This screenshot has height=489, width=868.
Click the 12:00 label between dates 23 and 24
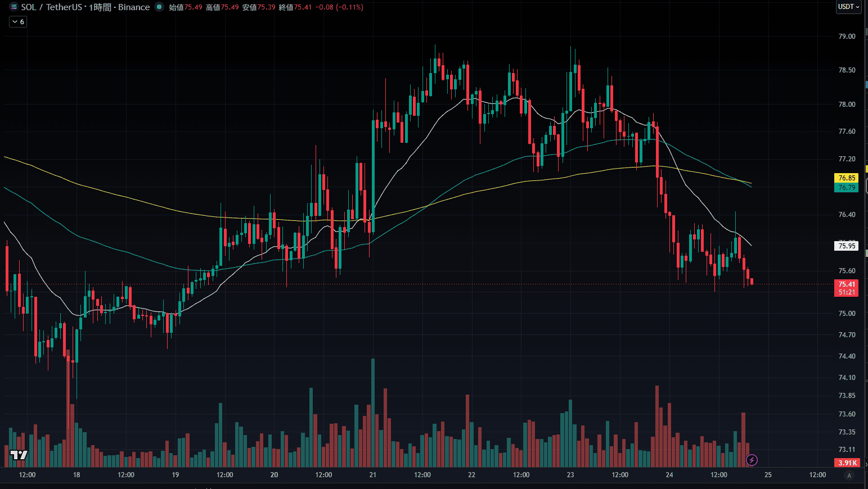click(620, 475)
